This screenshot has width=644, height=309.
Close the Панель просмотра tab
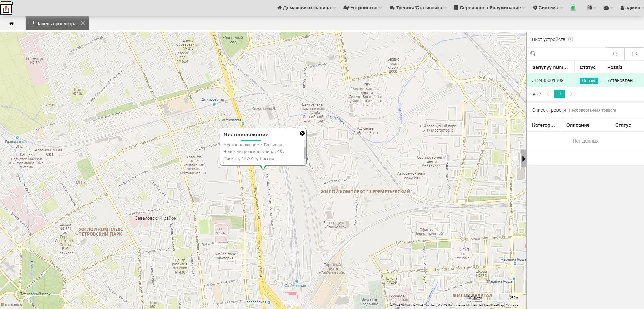point(83,23)
